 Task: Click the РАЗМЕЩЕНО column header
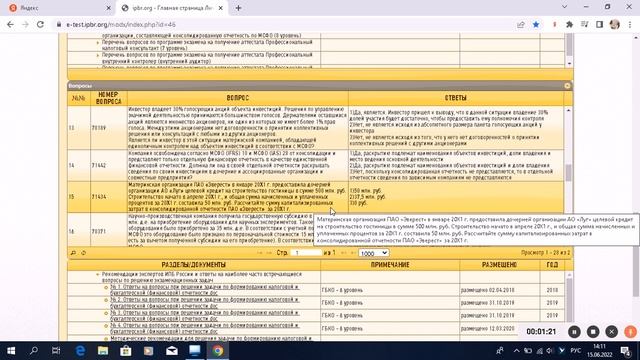pyautogui.click(x=500, y=265)
